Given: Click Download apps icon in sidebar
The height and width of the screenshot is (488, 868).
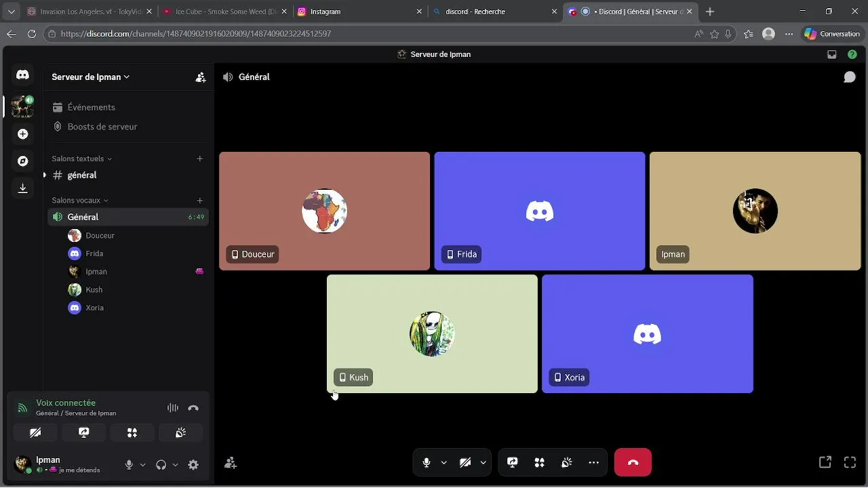Looking at the screenshot, I should click(22, 188).
